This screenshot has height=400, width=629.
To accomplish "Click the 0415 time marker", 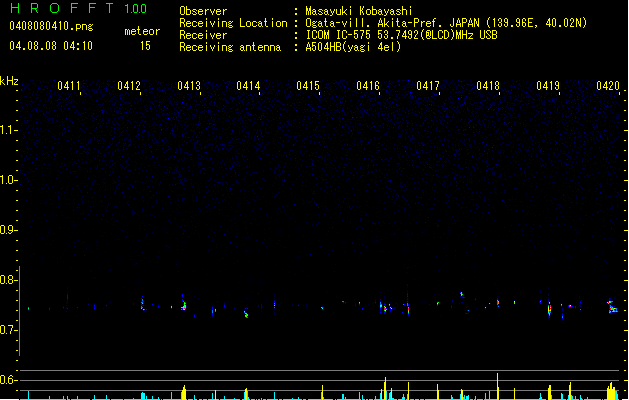I will 308,86.
